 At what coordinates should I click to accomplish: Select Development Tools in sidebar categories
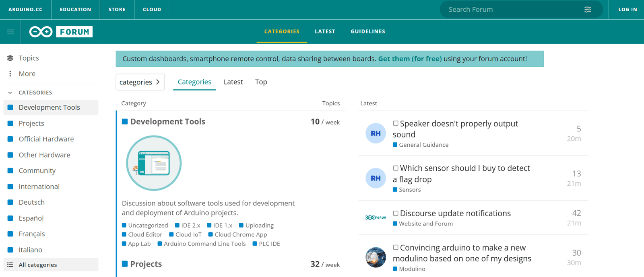(x=51, y=107)
